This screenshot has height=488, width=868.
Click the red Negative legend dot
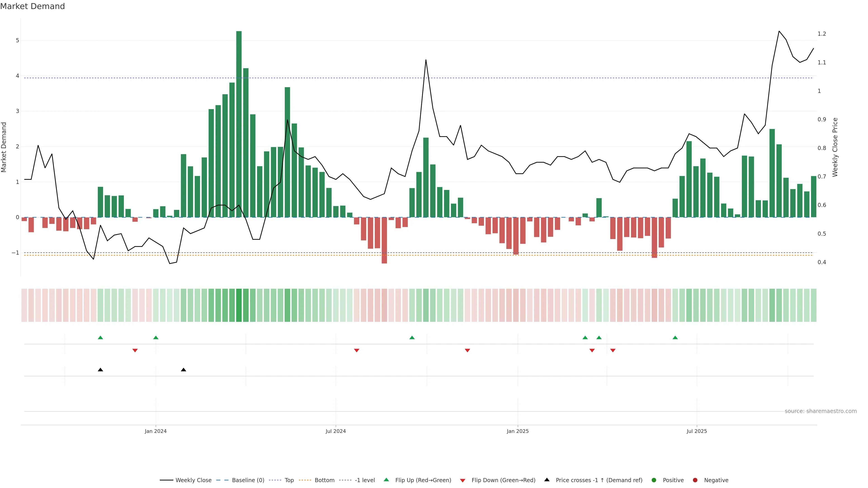695,480
